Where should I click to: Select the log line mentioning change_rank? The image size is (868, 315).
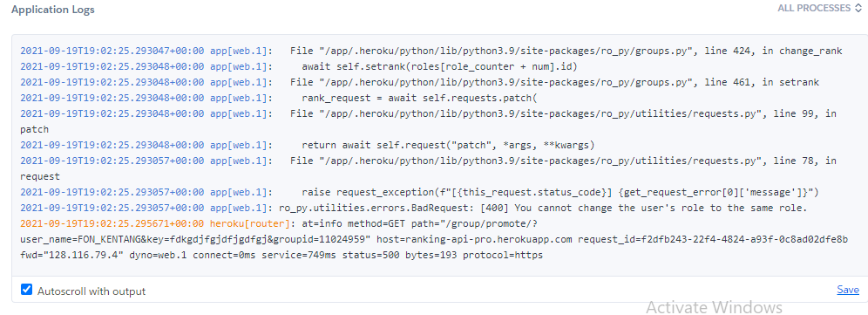[431, 51]
